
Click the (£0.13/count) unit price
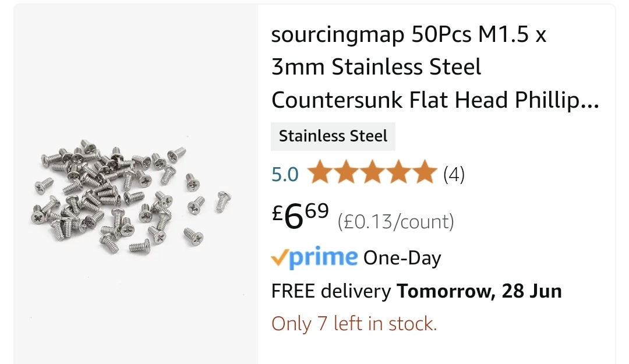(x=395, y=221)
